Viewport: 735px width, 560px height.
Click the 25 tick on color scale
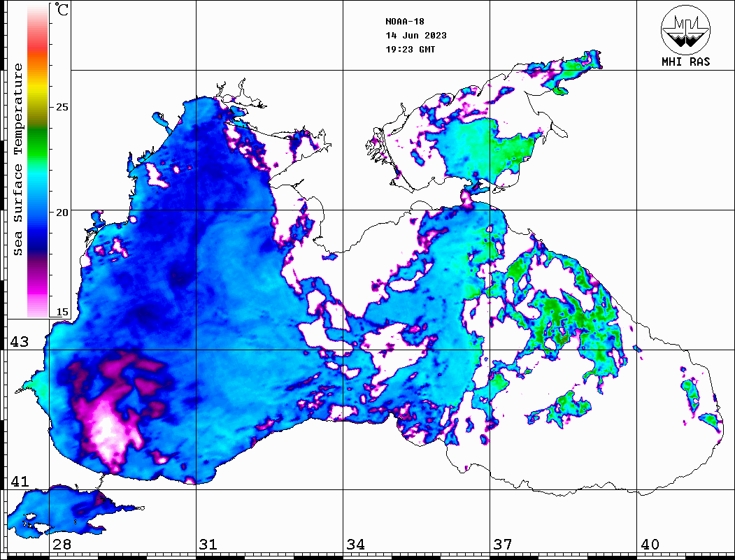click(x=62, y=107)
